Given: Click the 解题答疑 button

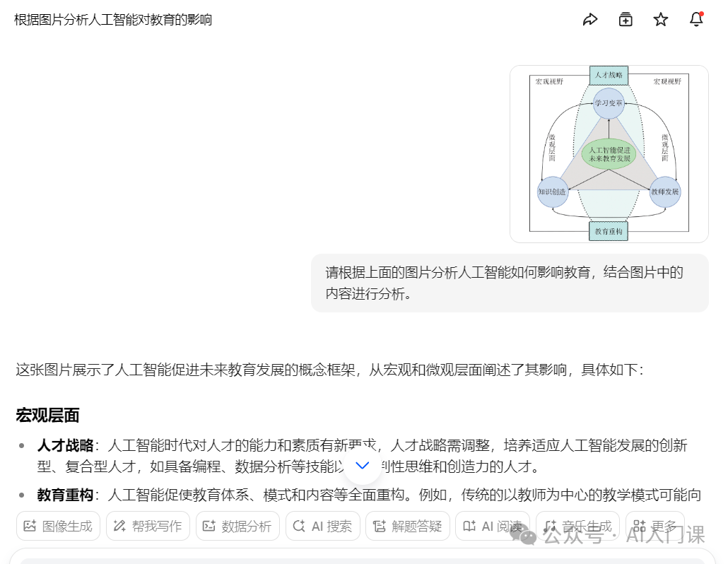Looking at the screenshot, I should coord(408,526).
